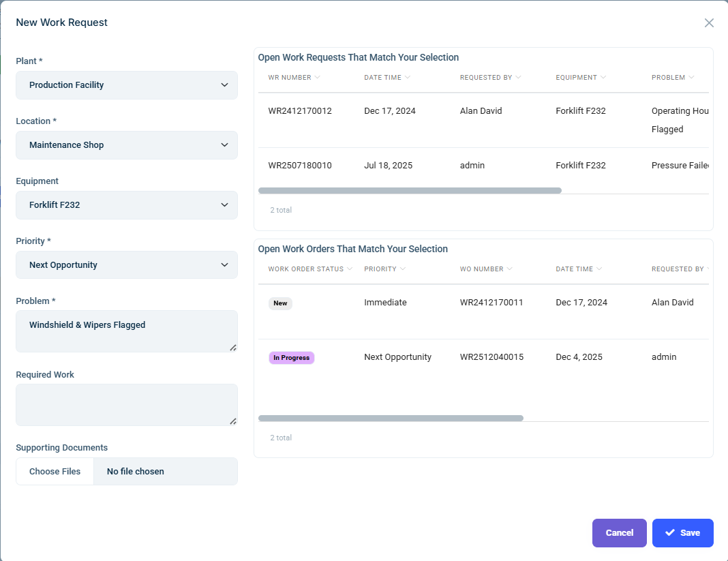Viewport: 728px width, 561px height.
Task: Click the sort chevron beside Work Order Status
Action: pos(350,269)
